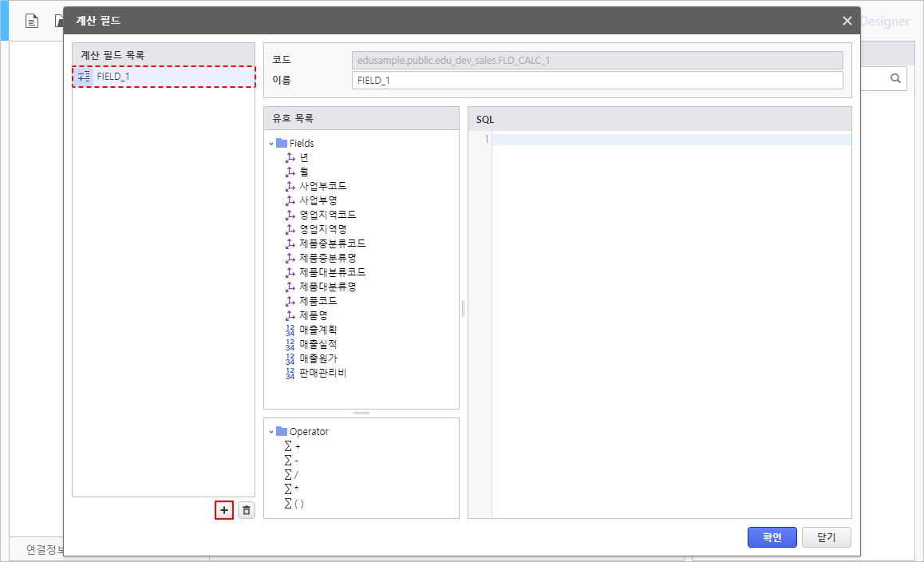Select the 영업지역코드 field
924x562 pixels.
328,215
